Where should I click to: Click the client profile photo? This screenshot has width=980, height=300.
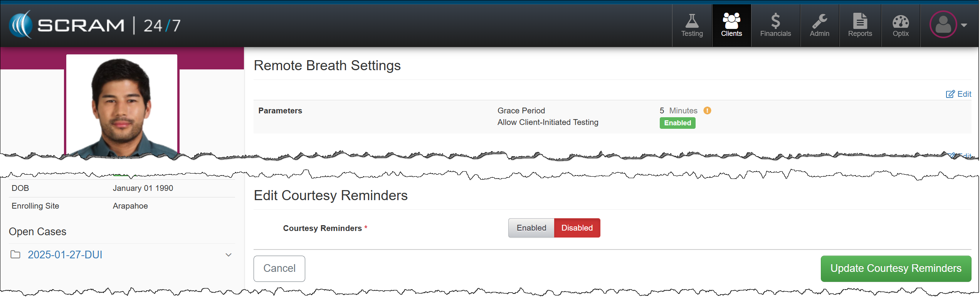pyautogui.click(x=122, y=106)
